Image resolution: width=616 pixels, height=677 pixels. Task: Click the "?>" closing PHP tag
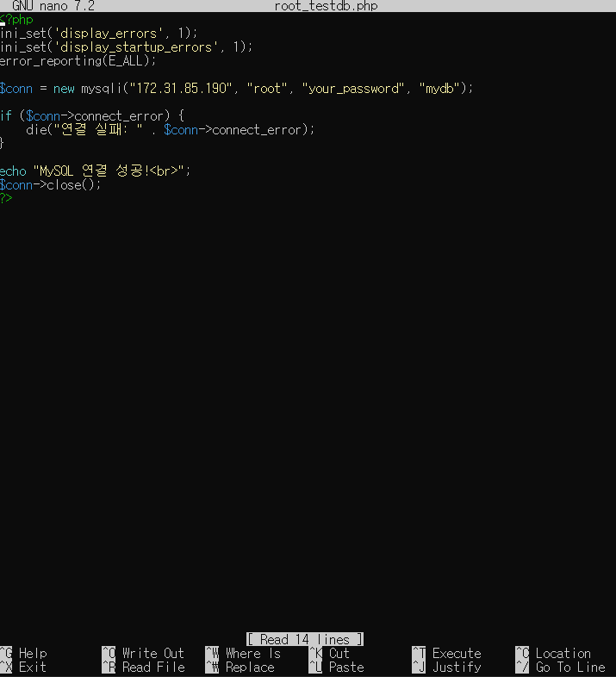[x=6, y=199]
